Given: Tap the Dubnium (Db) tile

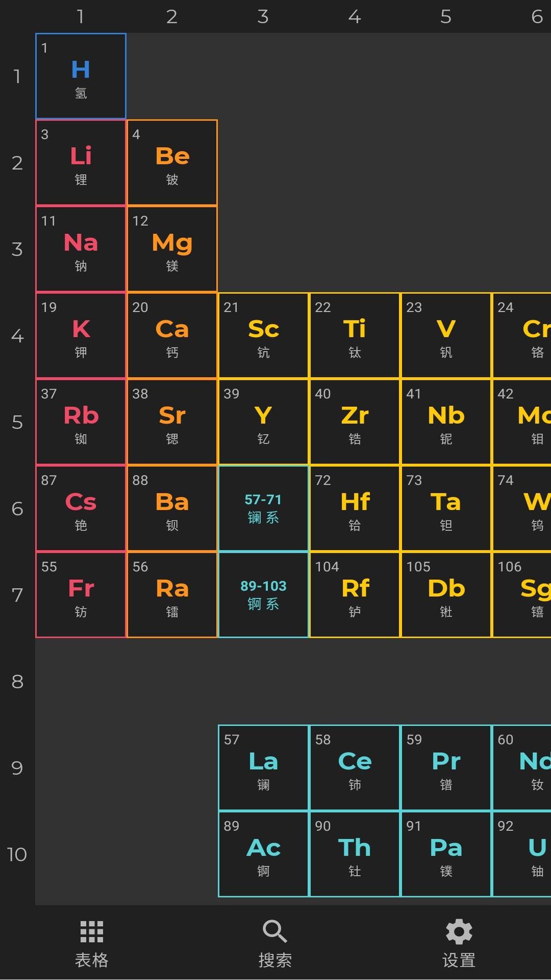Looking at the screenshot, I should click(446, 595).
